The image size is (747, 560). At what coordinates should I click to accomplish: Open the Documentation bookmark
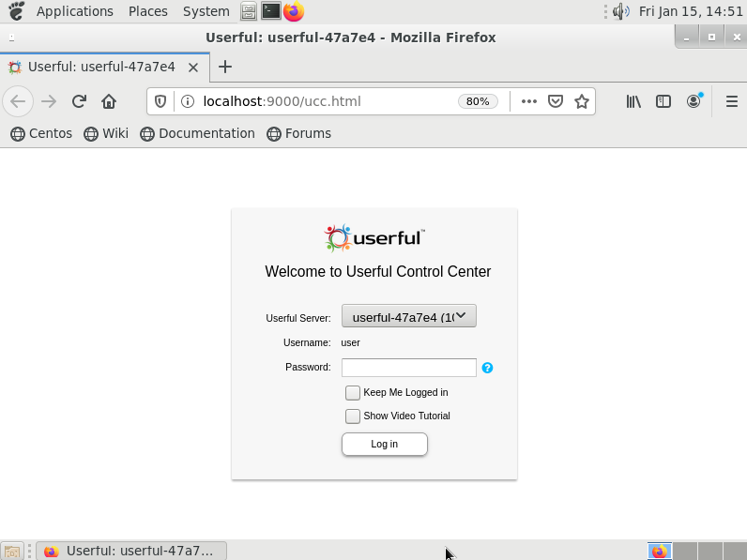197,133
